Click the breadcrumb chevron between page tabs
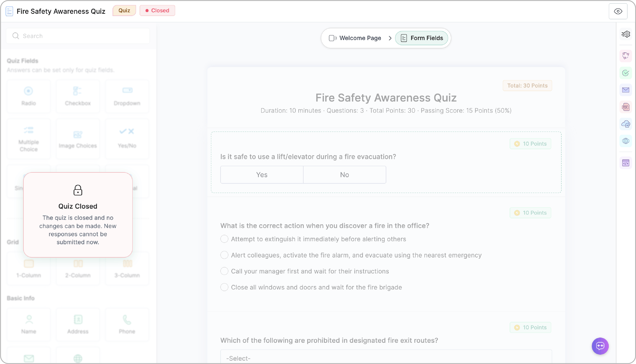 390,38
